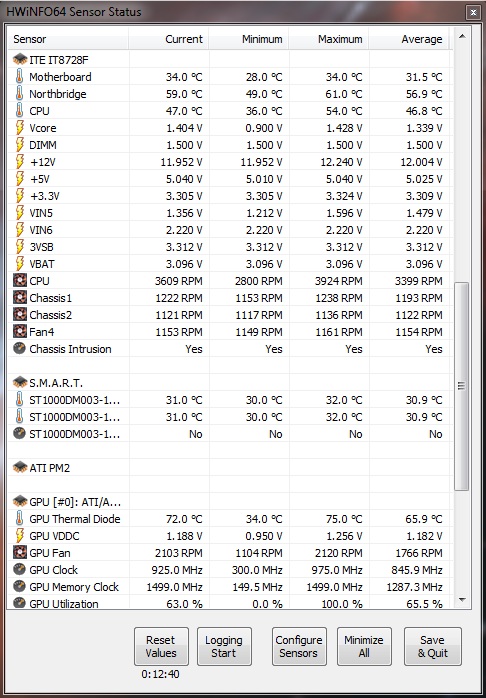Click the ATI PM2 sensor group icon
Screen dimensions: 486x698
click(20, 468)
